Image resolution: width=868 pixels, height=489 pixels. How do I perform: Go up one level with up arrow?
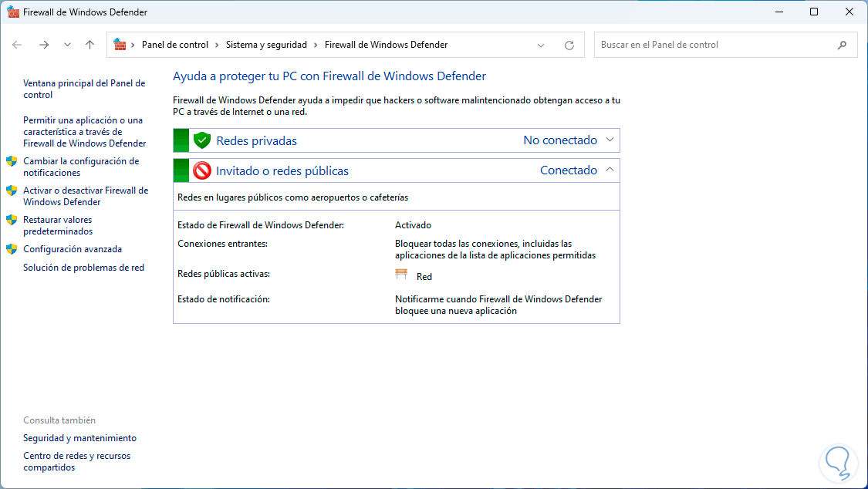coord(90,45)
